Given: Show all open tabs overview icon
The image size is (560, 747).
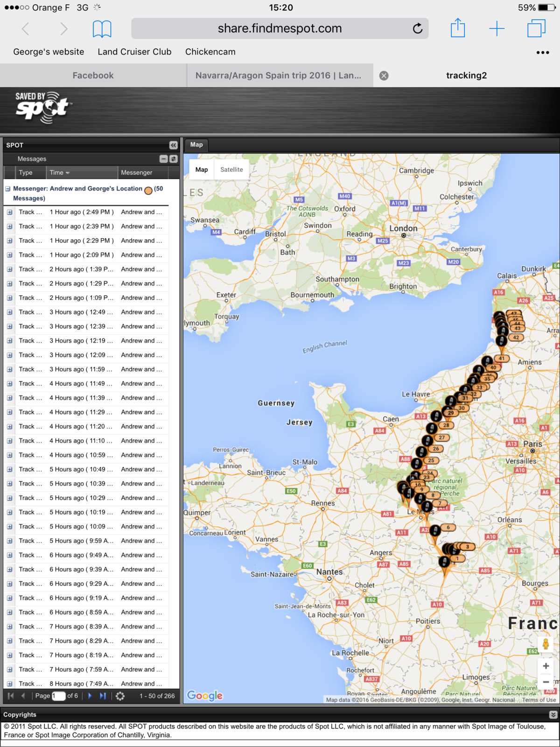Looking at the screenshot, I should point(536,28).
